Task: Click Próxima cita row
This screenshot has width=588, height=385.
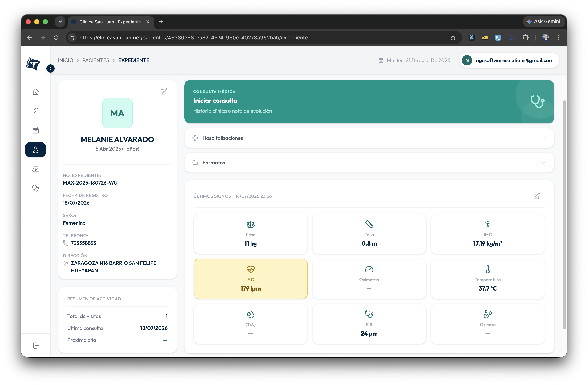Action: pos(117,340)
